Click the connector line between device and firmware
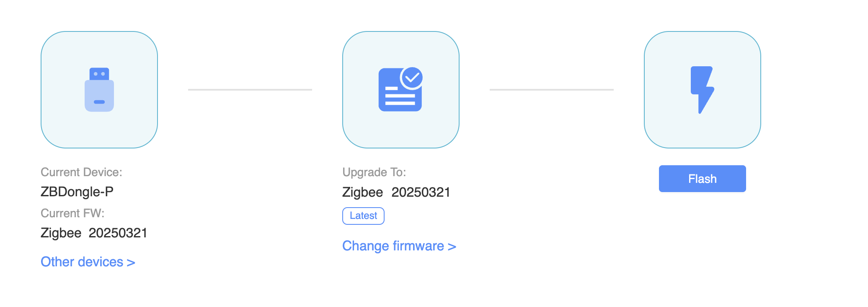868x307 pixels. pos(250,90)
